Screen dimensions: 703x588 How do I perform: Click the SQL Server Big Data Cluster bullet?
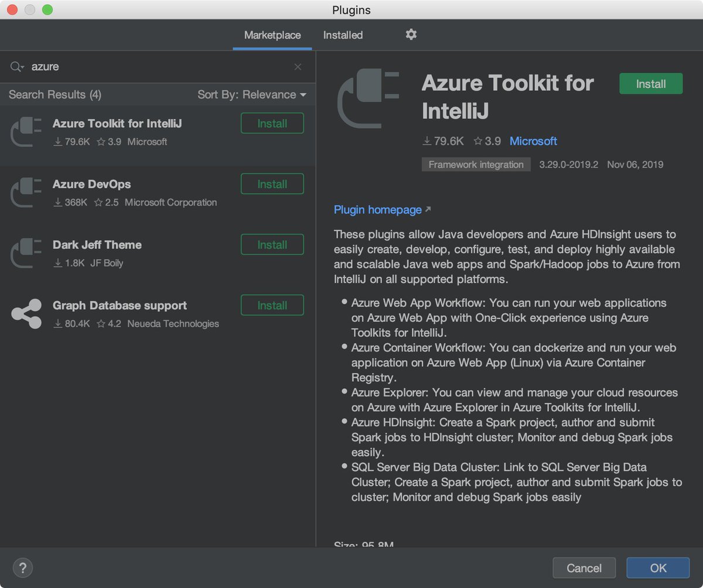click(x=517, y=482)
